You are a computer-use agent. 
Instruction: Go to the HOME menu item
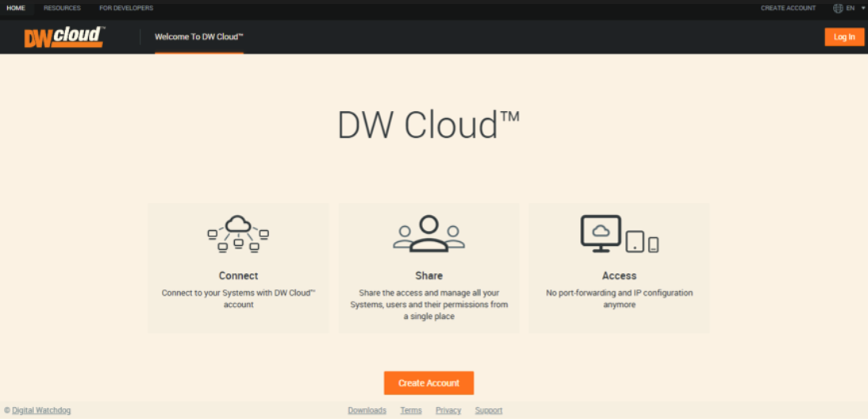pyautogui.click(x=16, y=8)
